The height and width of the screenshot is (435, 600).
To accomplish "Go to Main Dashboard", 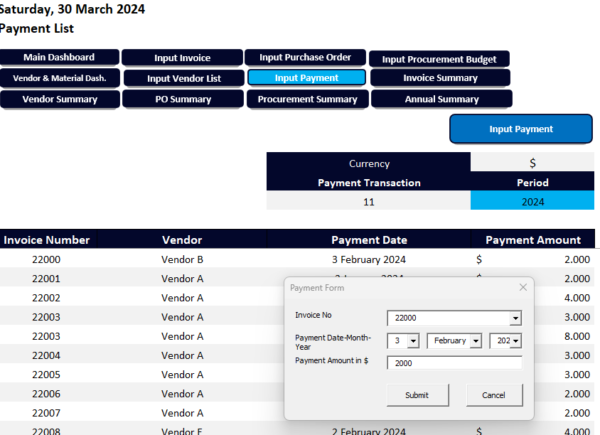I will pyautogui.click(x=59, y=58).
